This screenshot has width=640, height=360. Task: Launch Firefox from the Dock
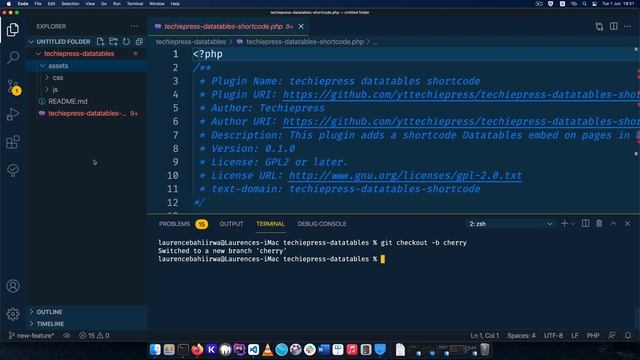(197, 350)
